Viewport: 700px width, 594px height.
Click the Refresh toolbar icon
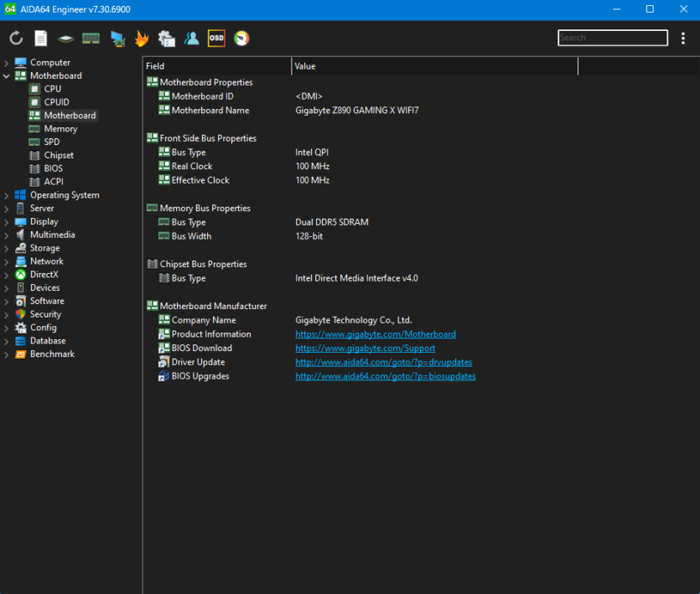(16, 39)
